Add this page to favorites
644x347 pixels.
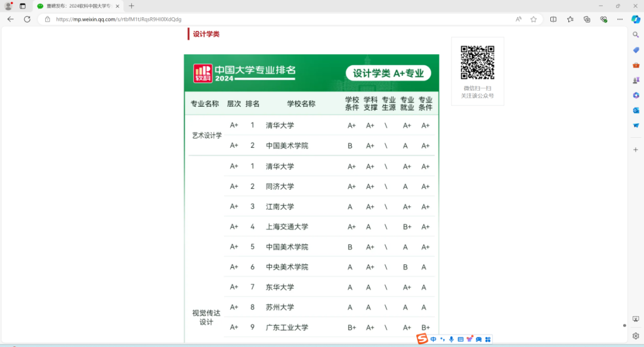pos(534,19)
